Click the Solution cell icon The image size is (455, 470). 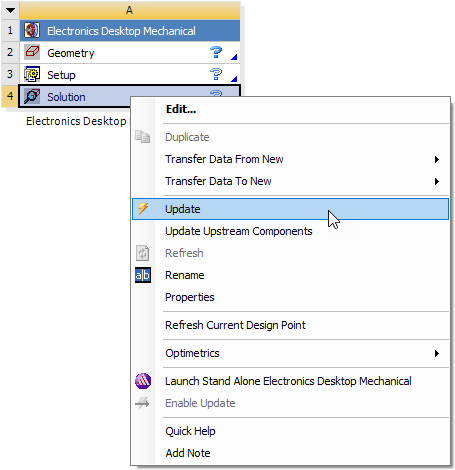(32, 96)
